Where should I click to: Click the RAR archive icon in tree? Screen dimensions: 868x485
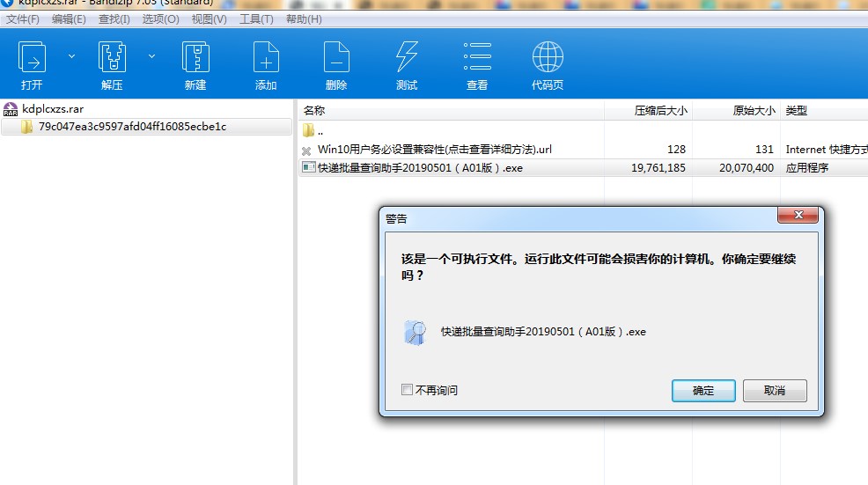(x=11, y=109)
